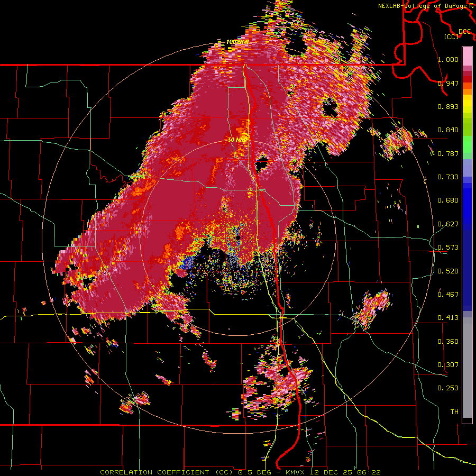Click the 100 NMI range ring label
The image size is (476, 476).
[x=237, y=42]
